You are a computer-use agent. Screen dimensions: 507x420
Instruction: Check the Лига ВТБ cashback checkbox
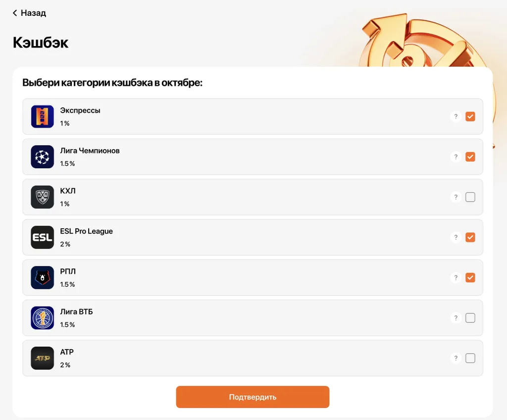click(470, 318)
